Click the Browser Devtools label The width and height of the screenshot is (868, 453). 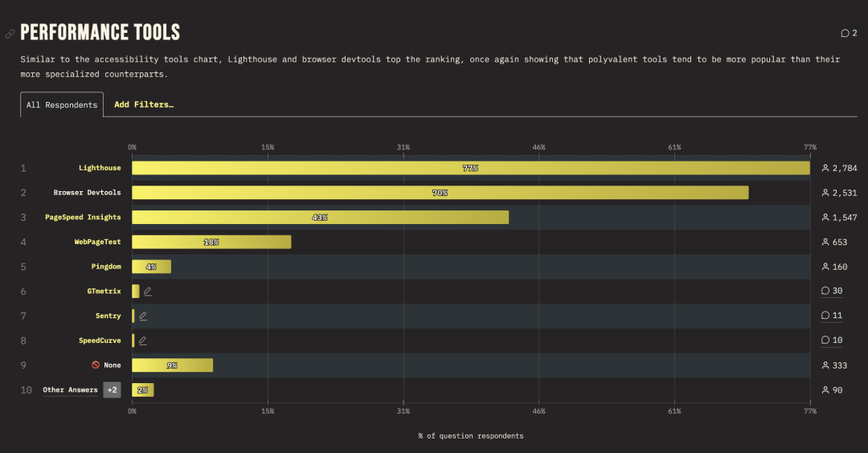pyautogui.click(x=87, y=193)
